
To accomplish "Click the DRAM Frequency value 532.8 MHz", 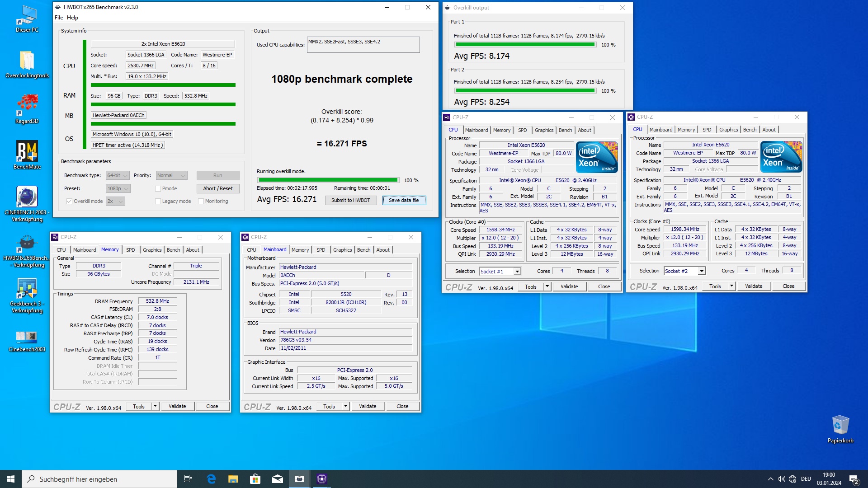I will (157, 301).
